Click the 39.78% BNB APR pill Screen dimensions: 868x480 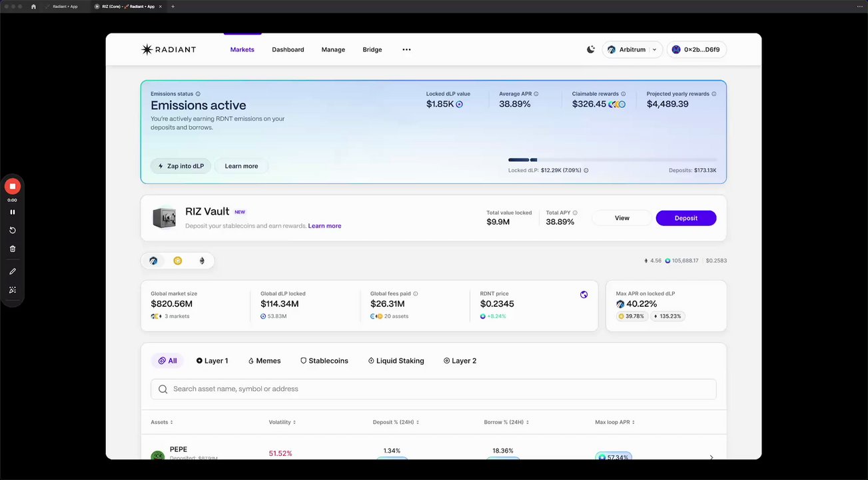point(632,316)
